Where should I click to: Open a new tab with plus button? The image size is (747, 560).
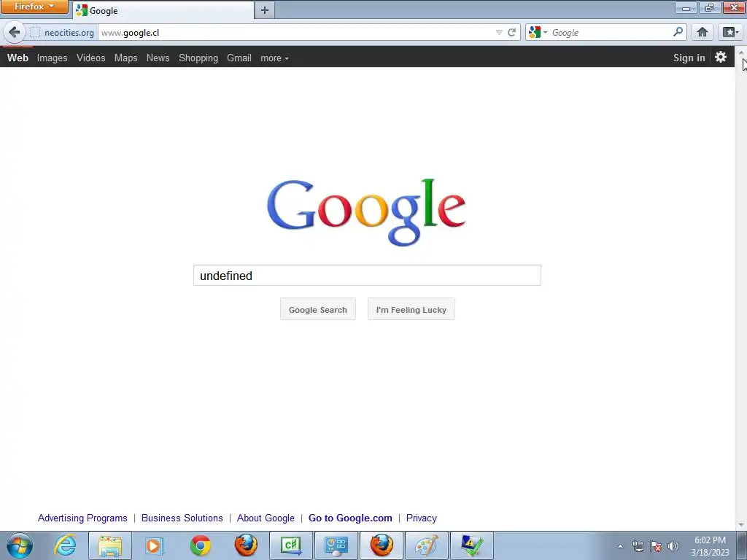(x=264, y=10)
